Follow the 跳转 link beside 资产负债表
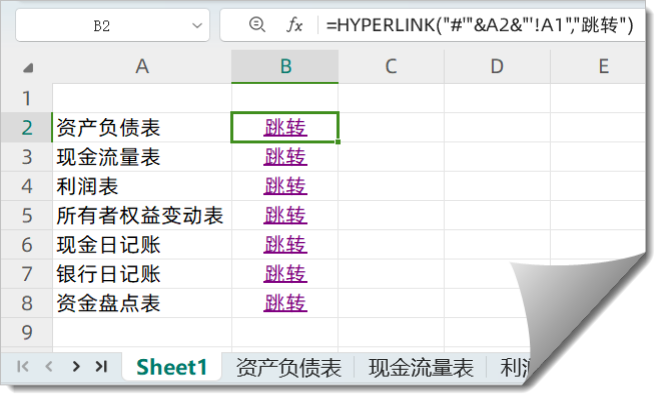Viewport: 662px width, 401px height. [x=285, y=127]
